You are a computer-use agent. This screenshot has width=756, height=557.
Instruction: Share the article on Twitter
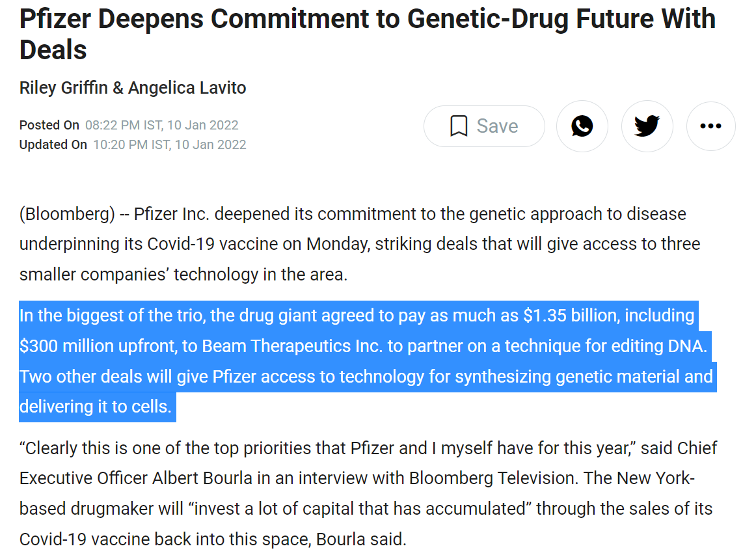point(647,126)
